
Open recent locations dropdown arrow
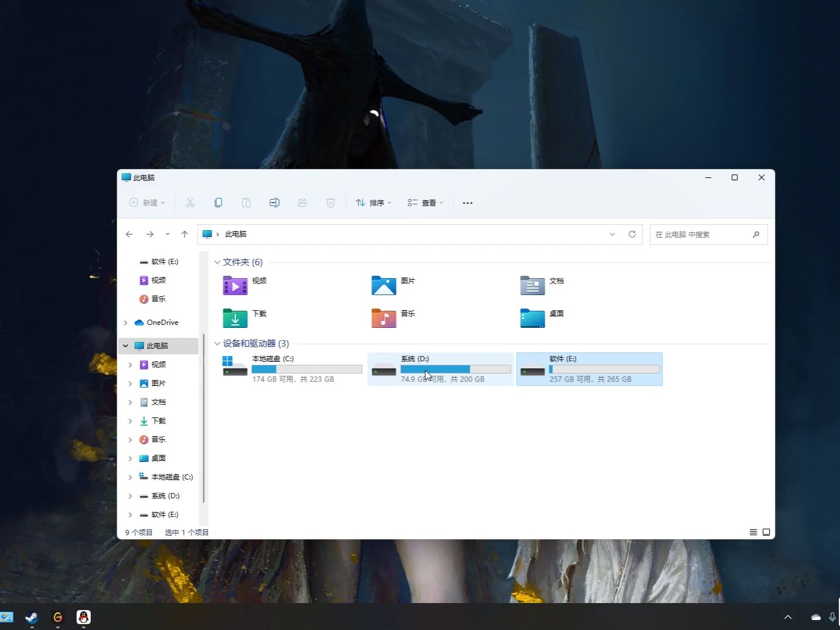coord(168,234)
